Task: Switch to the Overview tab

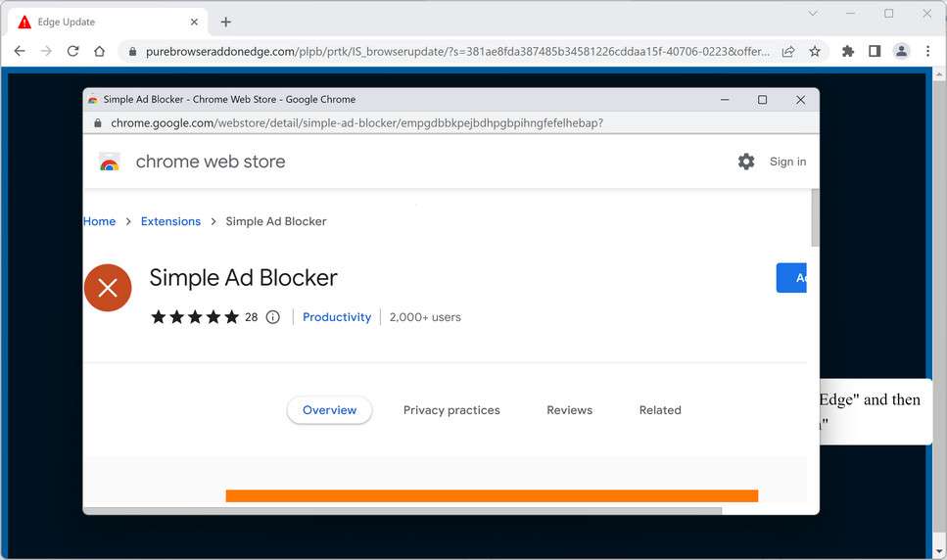Action: tap(329, 410)
